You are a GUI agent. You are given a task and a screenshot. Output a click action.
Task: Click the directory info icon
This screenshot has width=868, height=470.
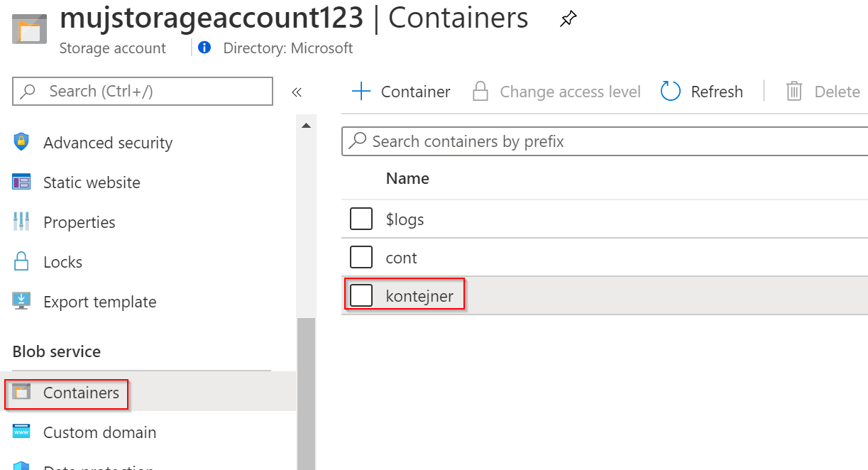204,48
